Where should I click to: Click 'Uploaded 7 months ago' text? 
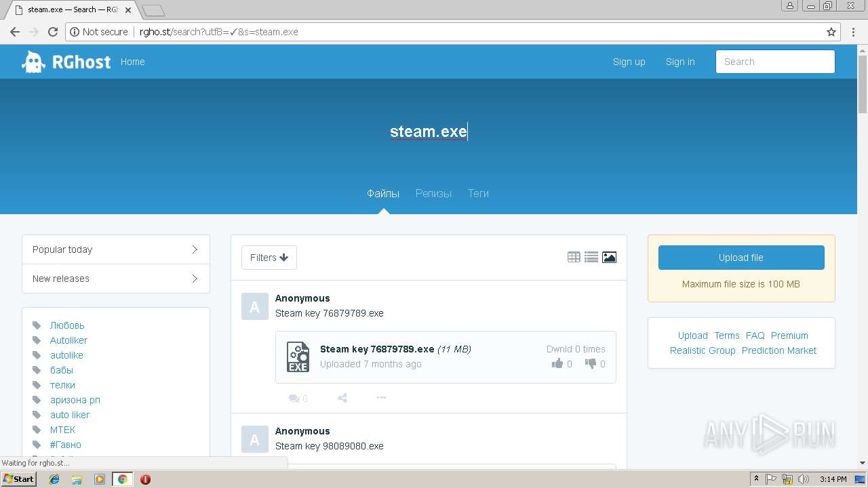[371, 364]
